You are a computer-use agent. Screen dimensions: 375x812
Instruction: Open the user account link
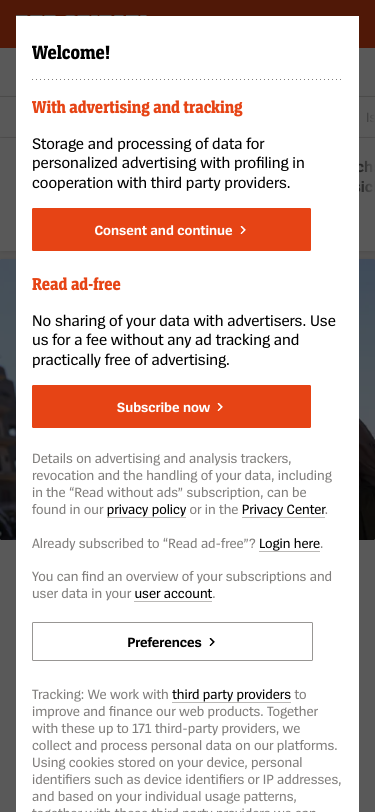tap(173, 593)
